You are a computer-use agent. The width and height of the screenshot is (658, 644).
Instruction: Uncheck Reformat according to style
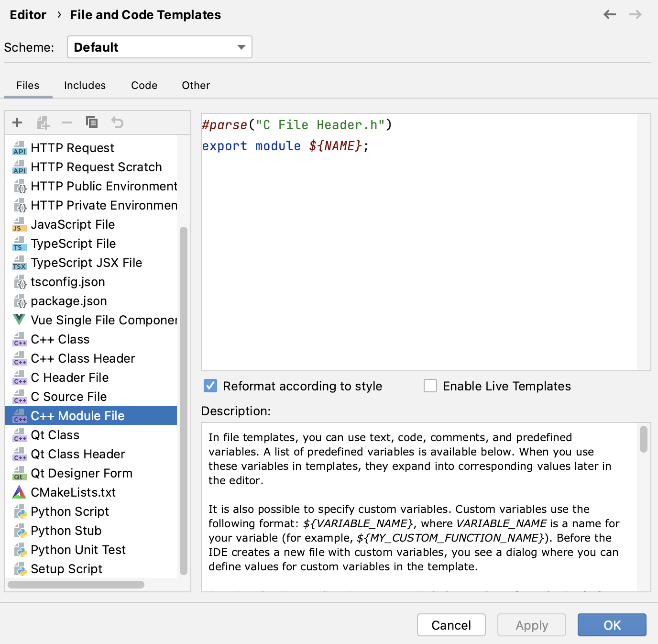coord(210,386)
